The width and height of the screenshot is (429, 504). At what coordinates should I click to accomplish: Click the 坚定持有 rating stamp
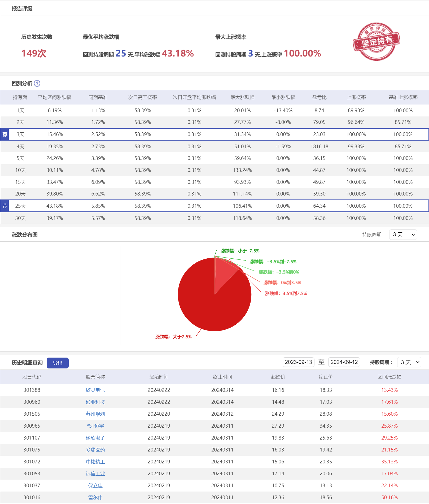click(x=376, y=41)
